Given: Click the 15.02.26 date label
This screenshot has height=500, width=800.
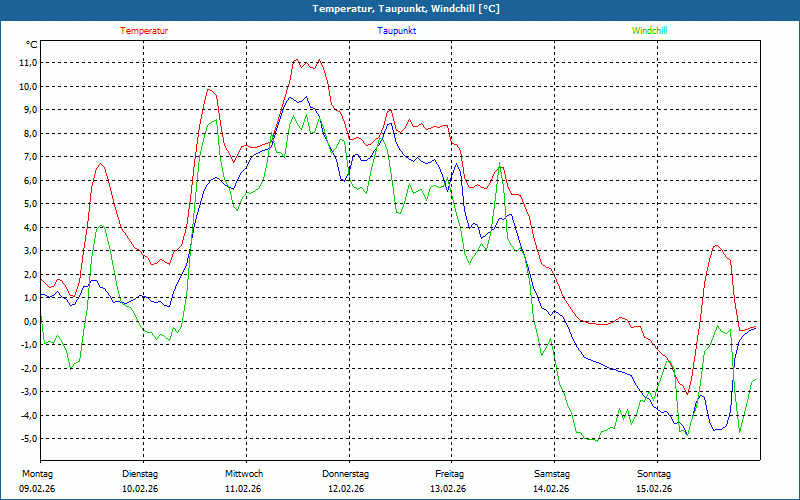Looking at the screenshot, I should pyautogui.click(x=652, y=489).
